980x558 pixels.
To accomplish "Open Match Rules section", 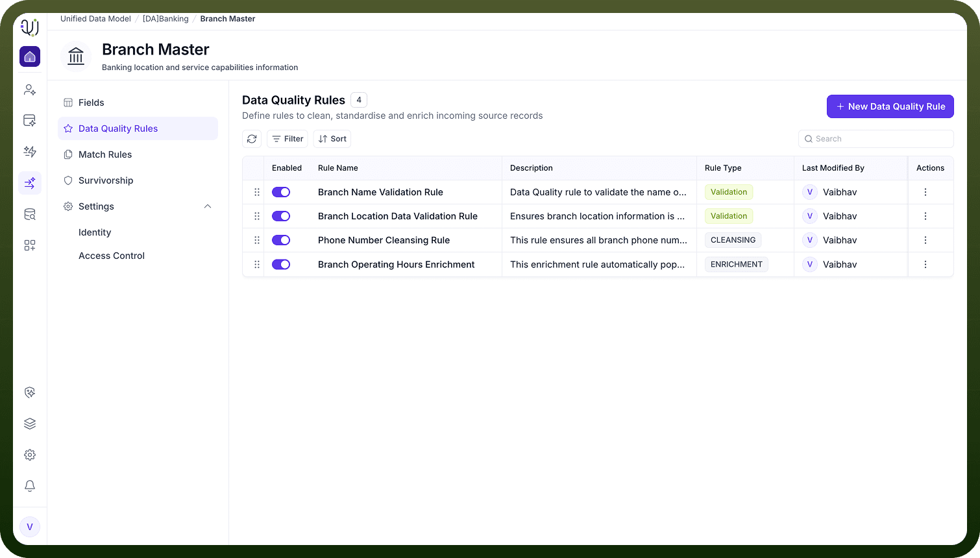I will (138, 154).
